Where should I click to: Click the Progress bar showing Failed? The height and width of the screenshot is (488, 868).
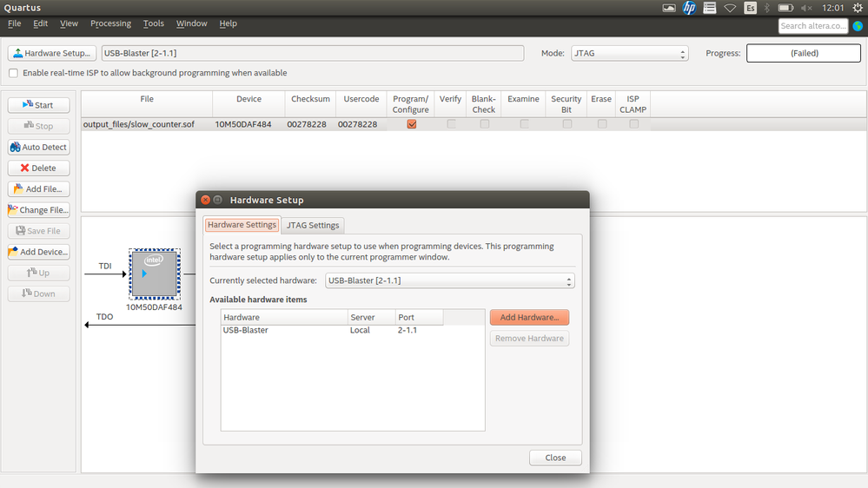(x=803, y=53)
